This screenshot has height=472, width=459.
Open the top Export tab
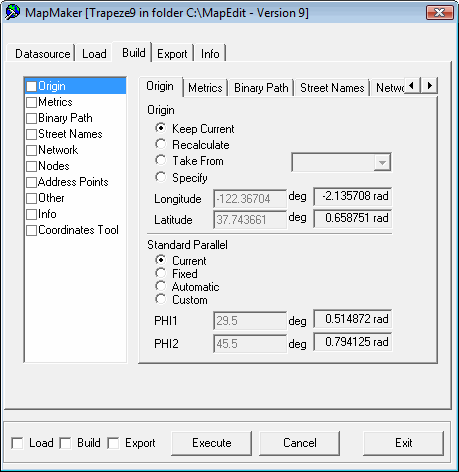(172, 54)
